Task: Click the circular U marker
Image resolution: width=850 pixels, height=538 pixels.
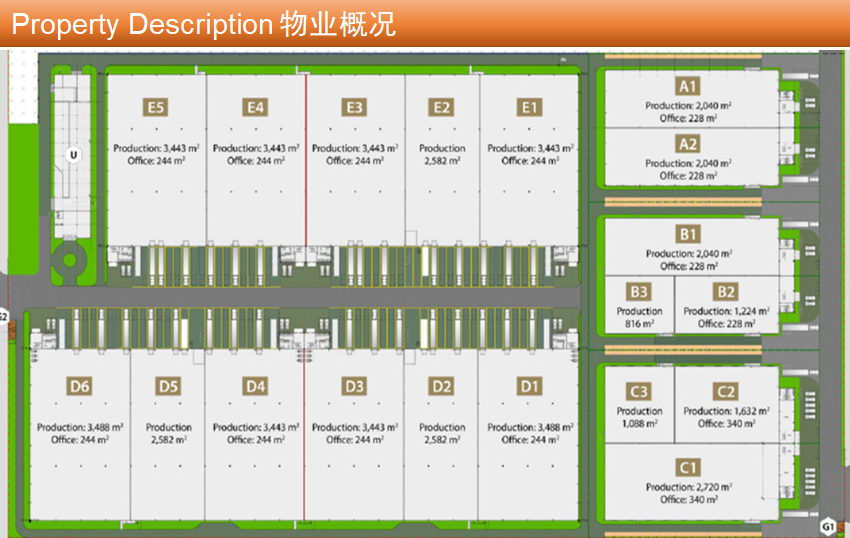Action: point(72,155)
